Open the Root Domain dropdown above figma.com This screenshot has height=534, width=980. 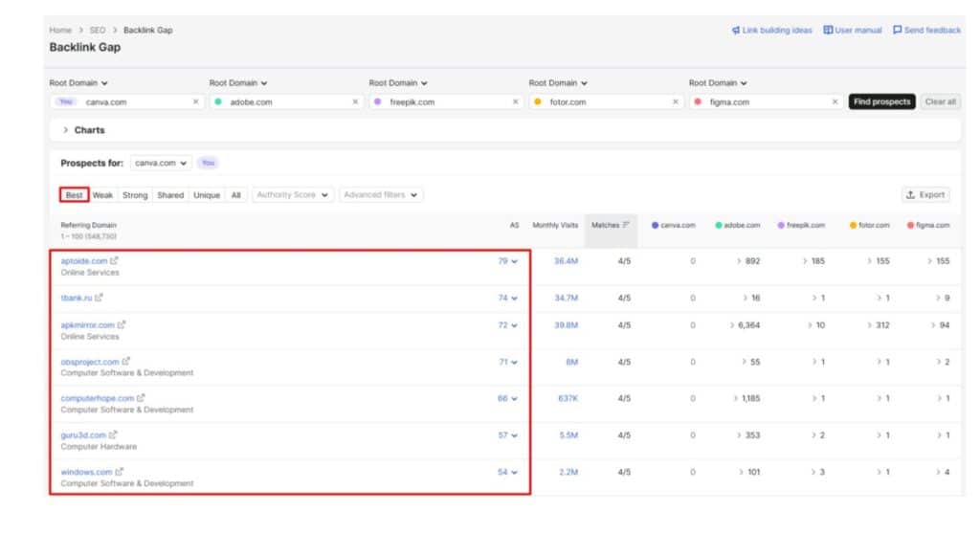coord(718,83)
